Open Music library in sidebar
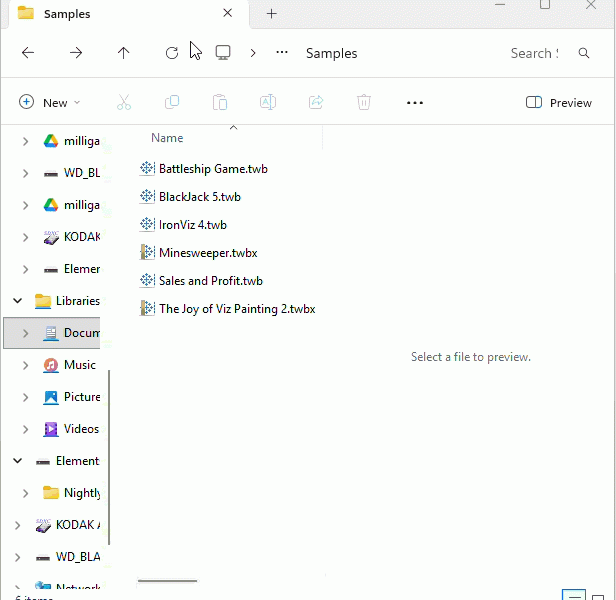 point(69,365)
